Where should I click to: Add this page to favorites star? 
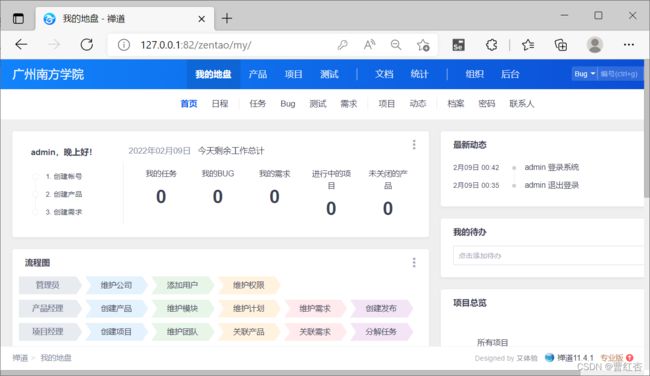[x=423, y=45]
